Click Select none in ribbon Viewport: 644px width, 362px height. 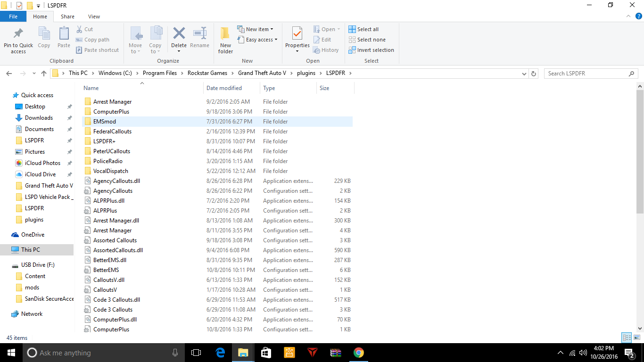[x=367, y=40]
